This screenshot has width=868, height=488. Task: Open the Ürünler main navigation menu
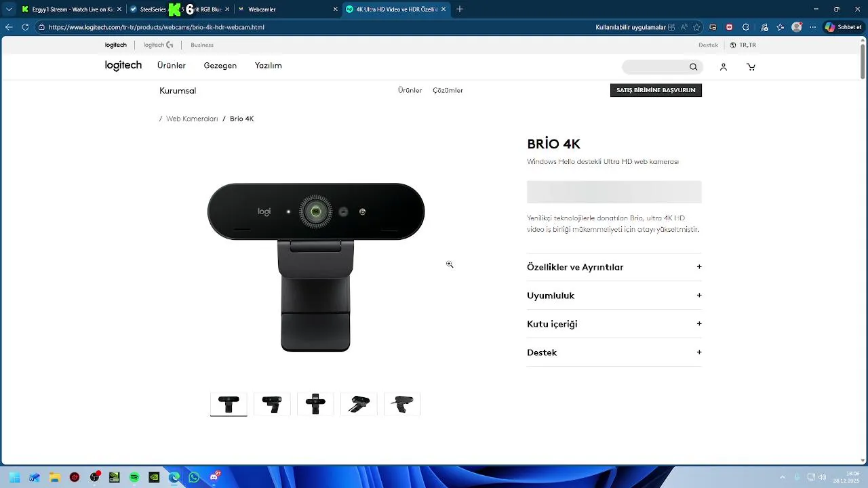click(x=172, y=66)
